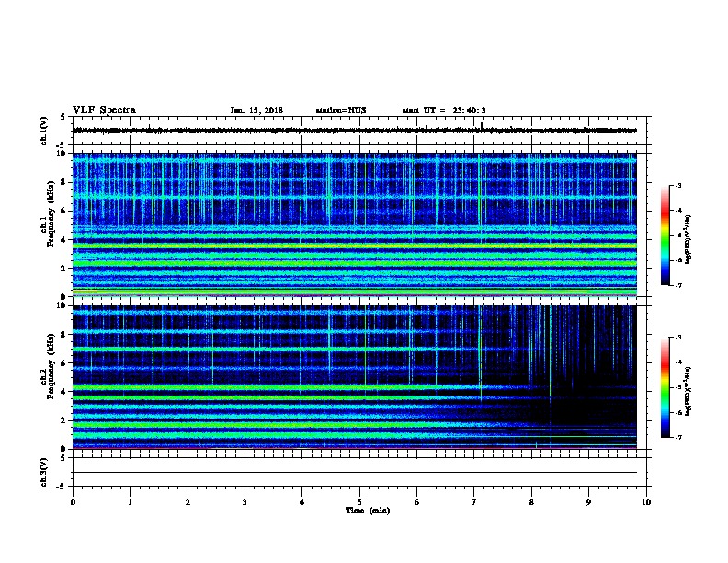Click the '2' kHz tick on ch.1 frequency axis
Image resolution: width=728 pixels, height=563 pixels.
tap(63, 269)
